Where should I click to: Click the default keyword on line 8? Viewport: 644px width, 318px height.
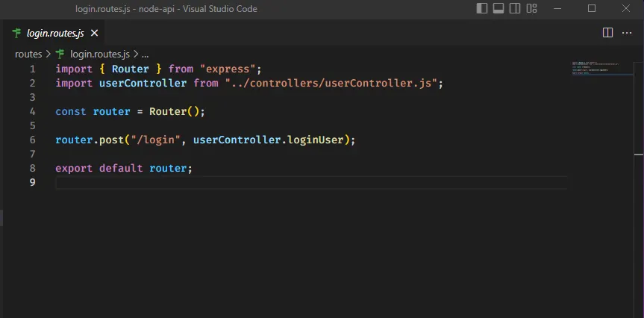pyautogui.click(x=121, y=169)
